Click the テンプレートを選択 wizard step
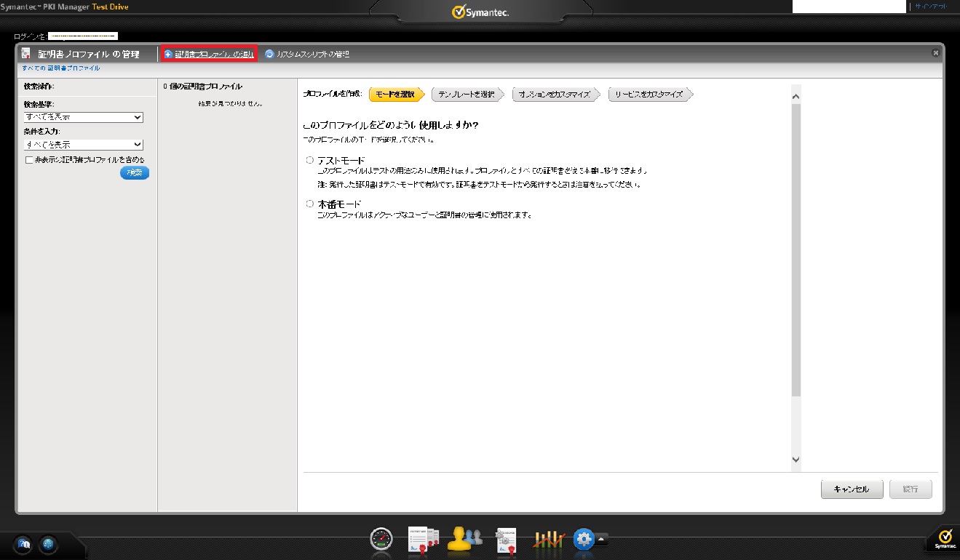The image size is (960, 560). (x=467, y=95)
